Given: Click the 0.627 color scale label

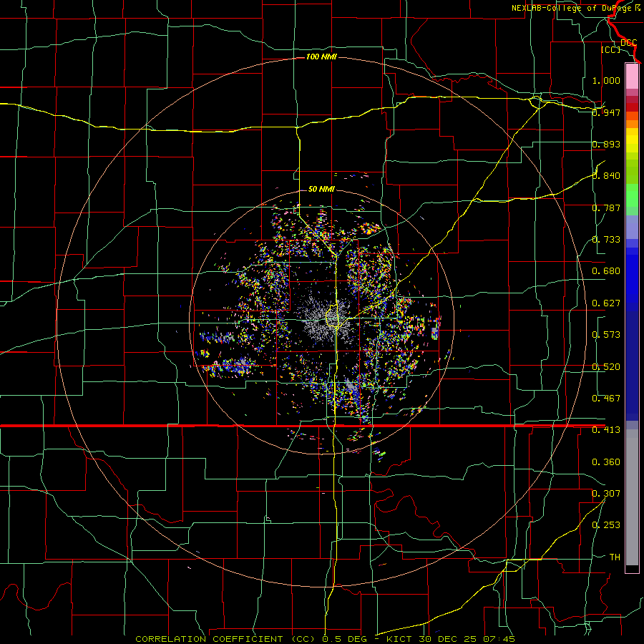Looking at the screenshot, I should [606, 303].
